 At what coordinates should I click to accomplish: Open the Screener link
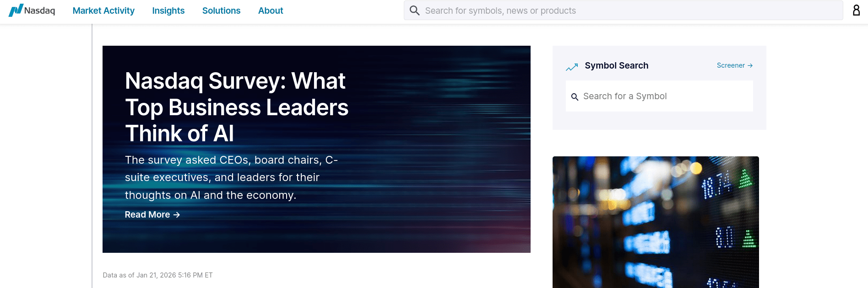pyautogui.click(x=731, y=65)
